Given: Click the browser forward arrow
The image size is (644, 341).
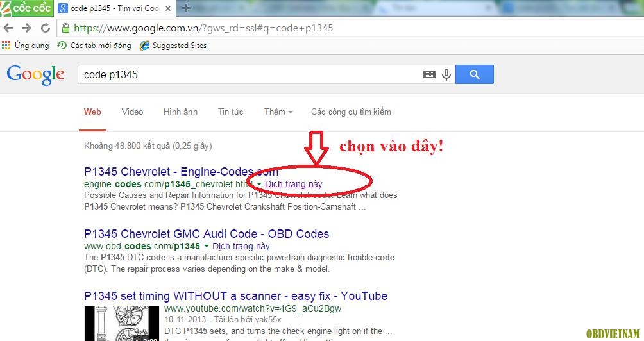Looking at the screenshot, I should [26, 28].
